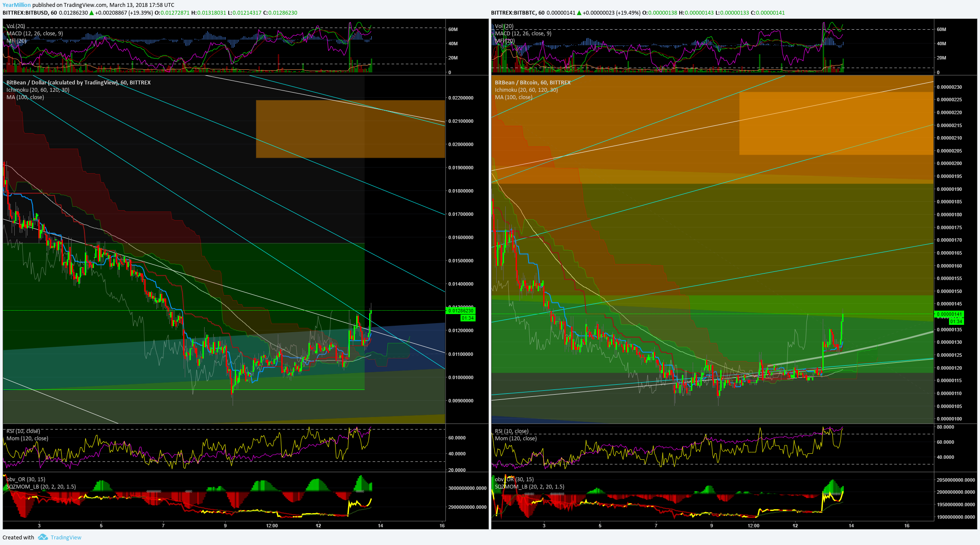The height and width of the screenshot is (545, 980).
Task: Click the green 0.00000141 current price tag
Action: coord(949,314)
